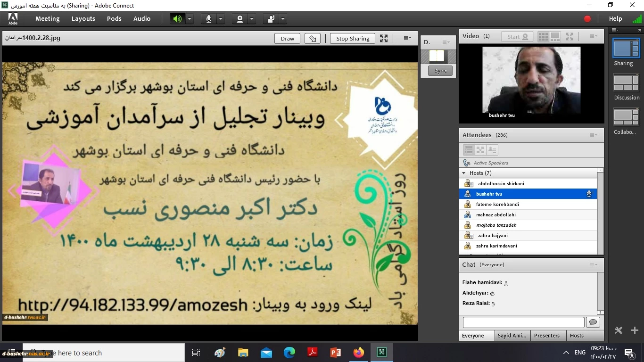The image size is (644, 362).
Task: Open the microphone options dropdown arrow
Action: [x=221, y=19]
